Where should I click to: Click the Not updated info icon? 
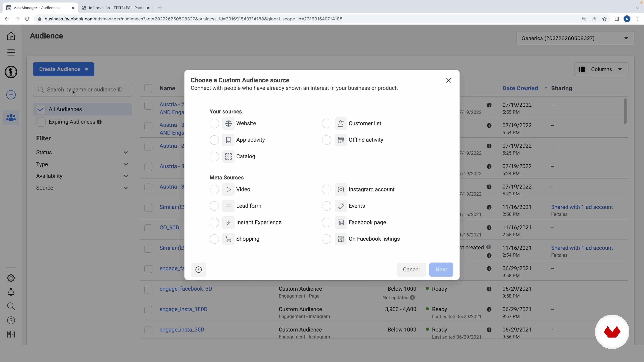pos(412,297)
